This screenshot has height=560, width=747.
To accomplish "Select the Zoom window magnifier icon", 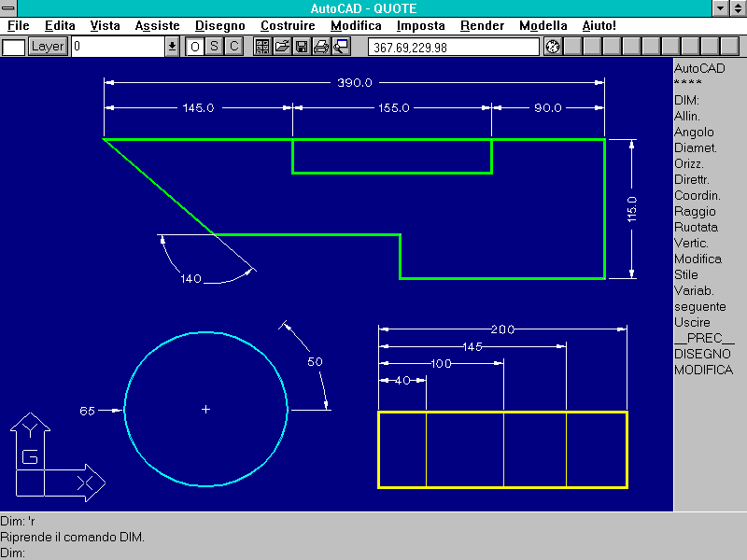I will pyautogui.click(x=341, y=47).
